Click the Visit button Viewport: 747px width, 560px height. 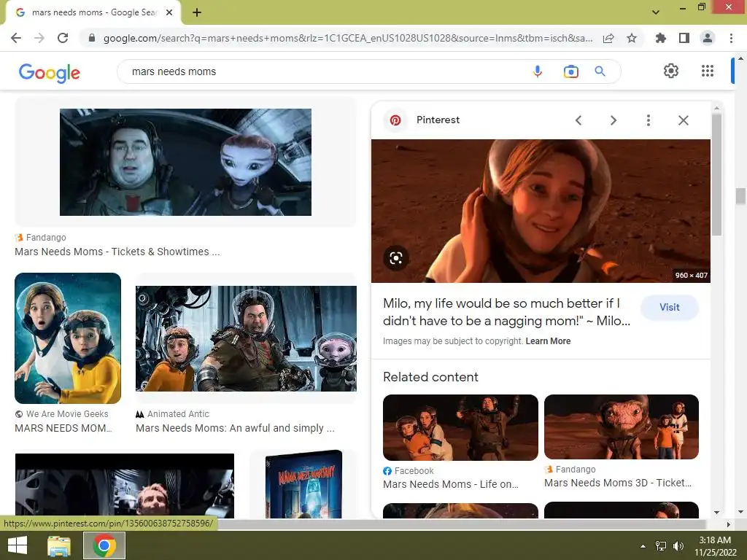(x=670, y=307)
